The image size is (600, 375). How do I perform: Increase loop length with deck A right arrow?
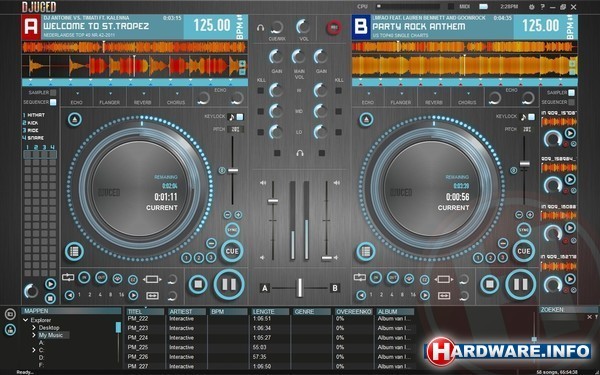tap(133, 295)
